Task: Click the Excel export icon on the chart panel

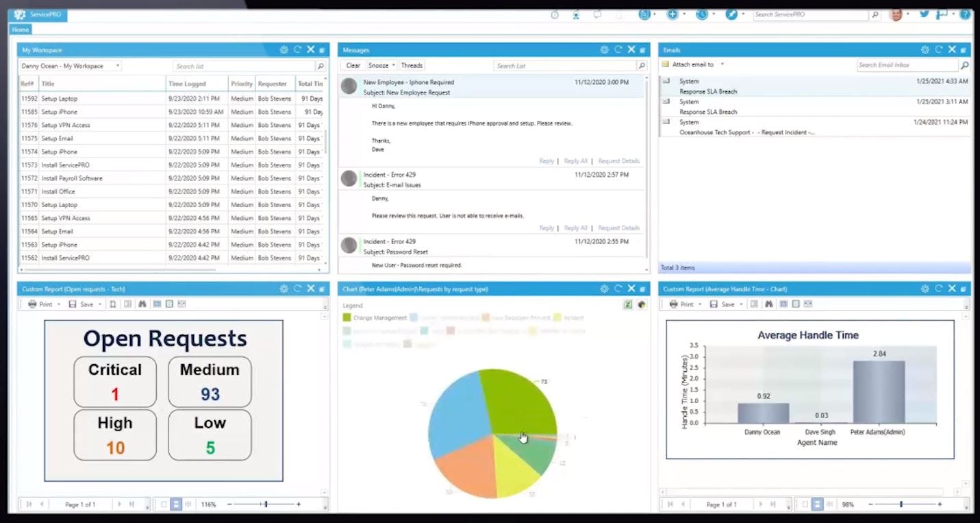Action: click(x=628, y=304)
